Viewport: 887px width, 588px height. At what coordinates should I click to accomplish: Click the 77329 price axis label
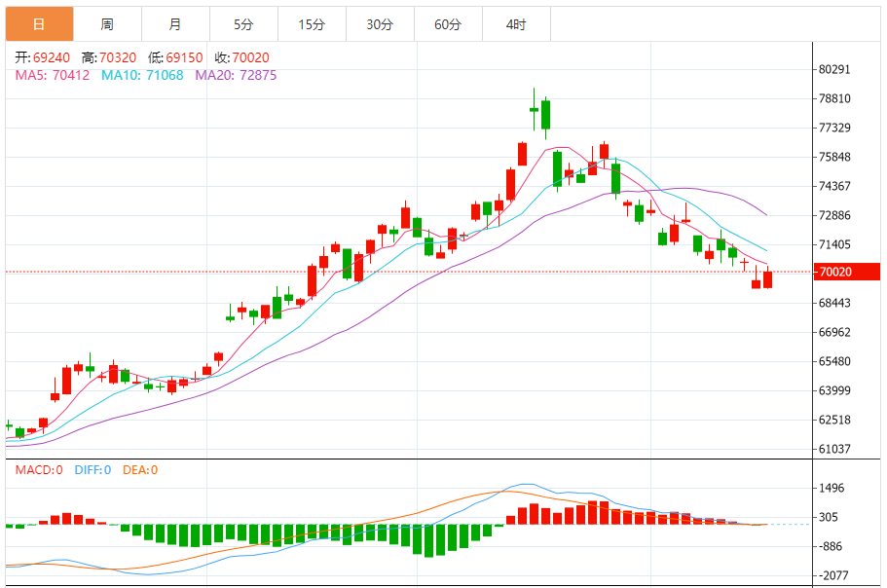point(835,128)
